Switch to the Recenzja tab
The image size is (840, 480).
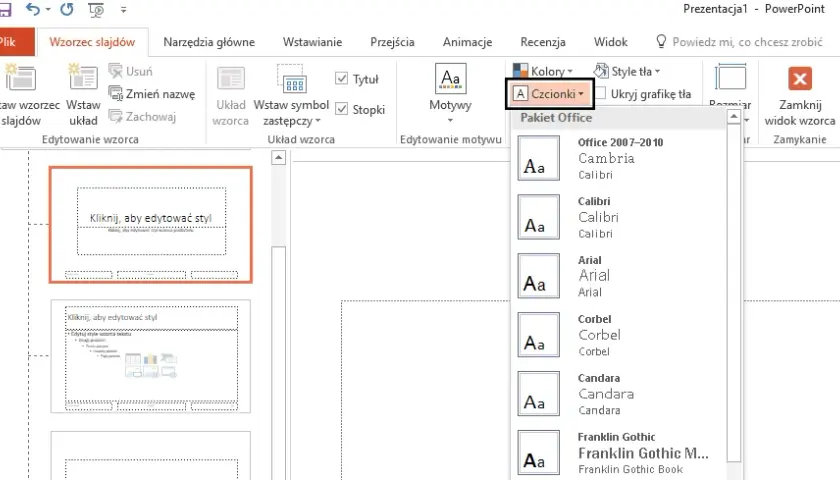pyautogui.click(x=543, y=42)
